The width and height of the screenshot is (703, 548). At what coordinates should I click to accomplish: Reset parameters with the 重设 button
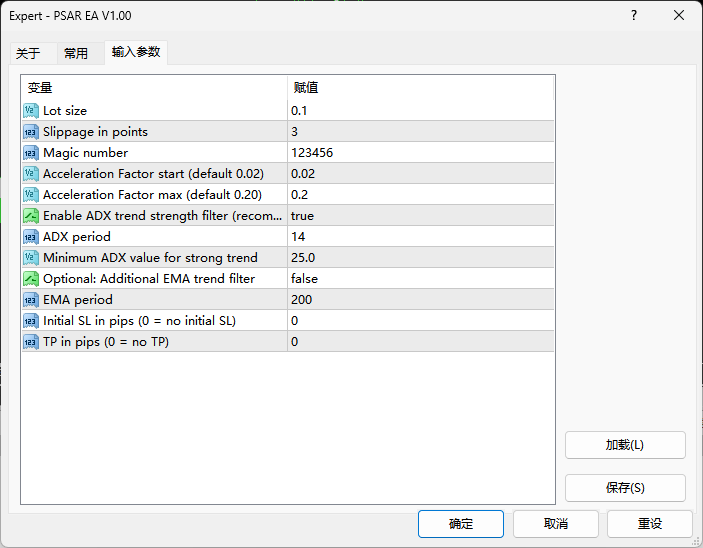pyautogui.click(x=650, y=524)
